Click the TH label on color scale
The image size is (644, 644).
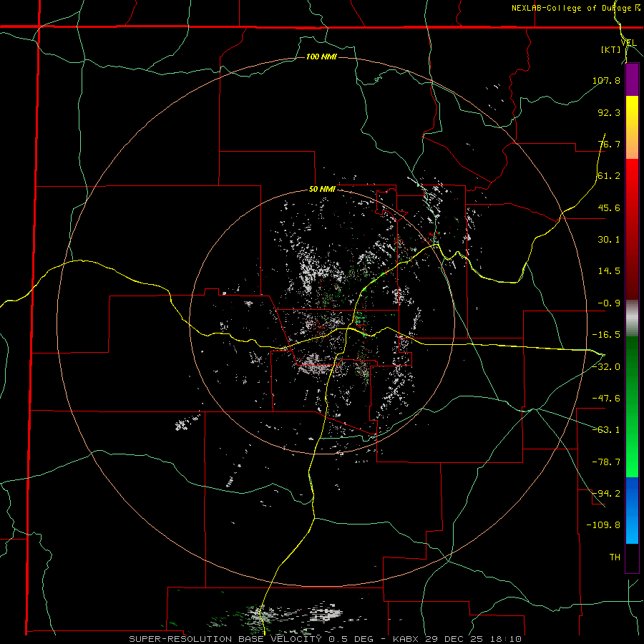(615, 557)
